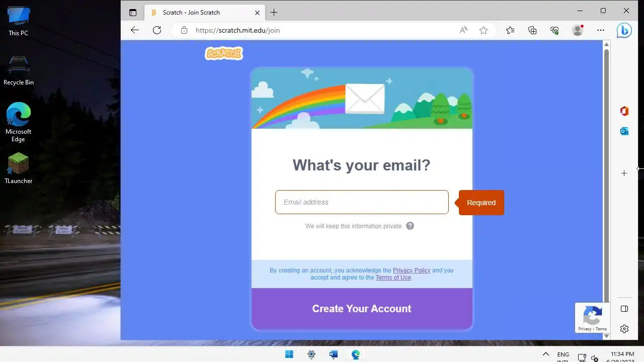Select the Microsoft Edge desktop shortcut
This screenshot has height=362, width=644.
click(x=19, y=122)
